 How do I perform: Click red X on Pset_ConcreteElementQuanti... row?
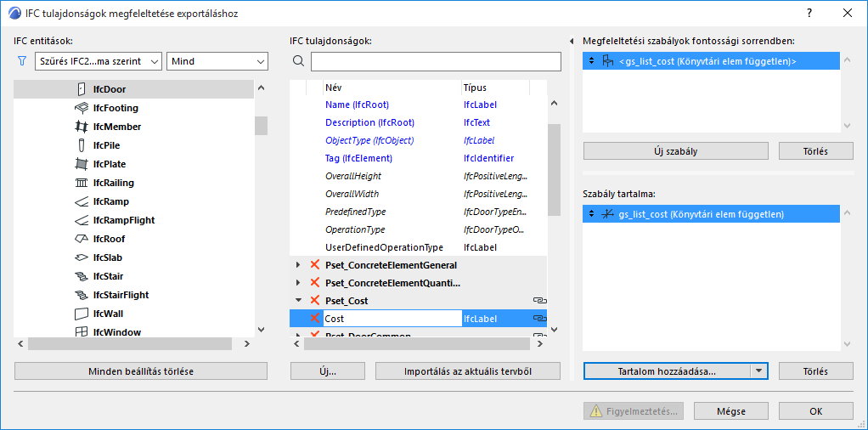pos(315,283)
